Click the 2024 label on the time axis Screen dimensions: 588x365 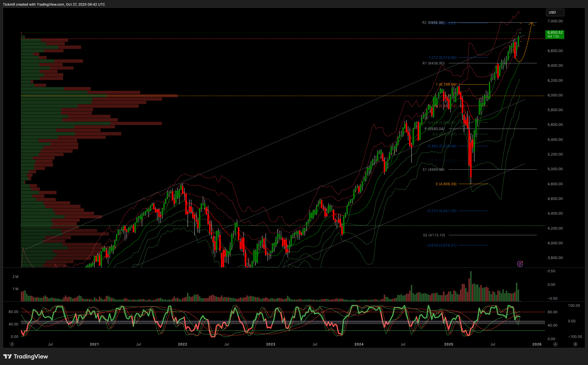[359, 344]
